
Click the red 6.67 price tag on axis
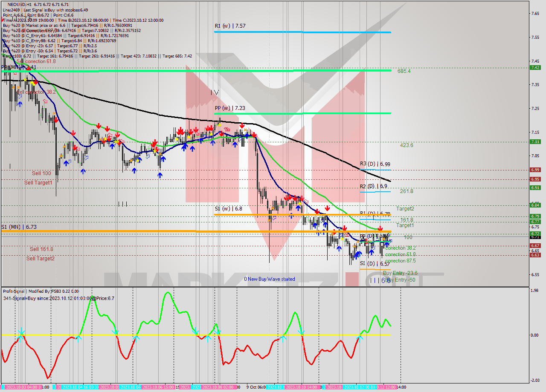(x=535, y=246)
